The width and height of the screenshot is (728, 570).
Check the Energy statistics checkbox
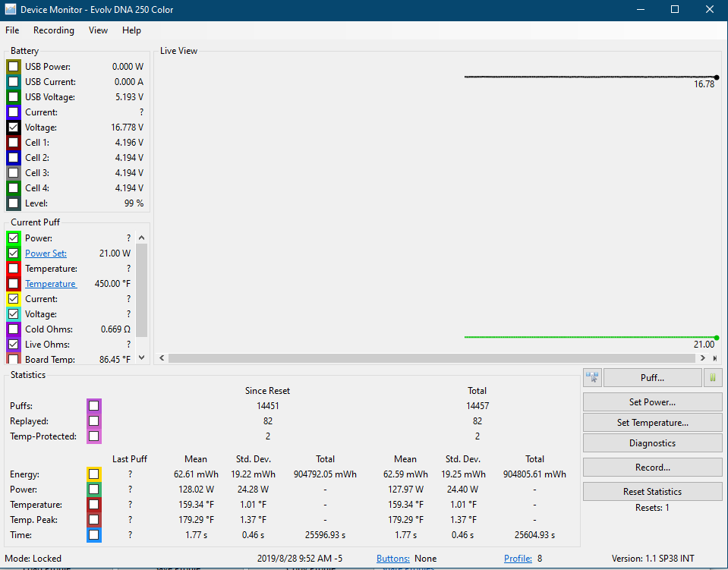tap(93, 474)
